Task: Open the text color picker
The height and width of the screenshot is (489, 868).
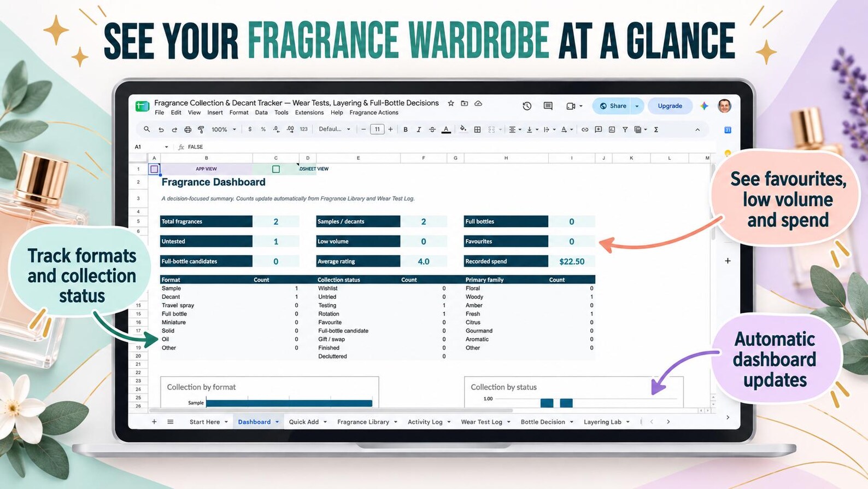Action: point(446,130)
